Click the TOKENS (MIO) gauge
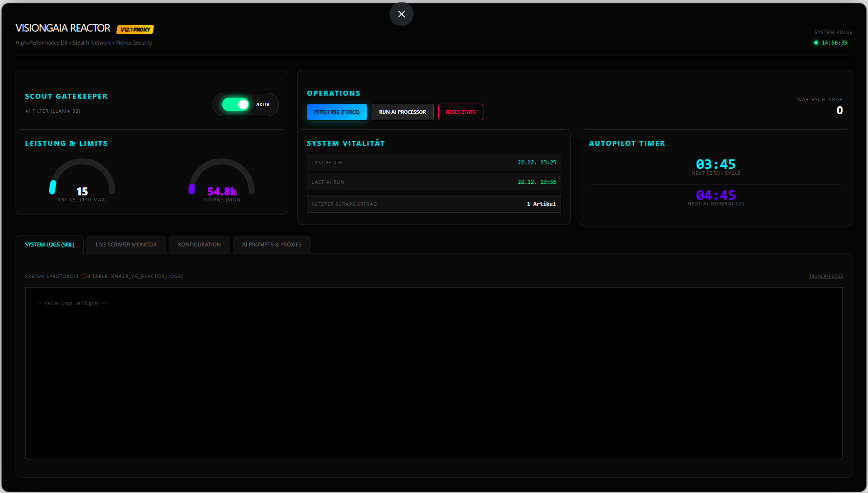The width and height of the screenshot is (868, 493). 221,181
